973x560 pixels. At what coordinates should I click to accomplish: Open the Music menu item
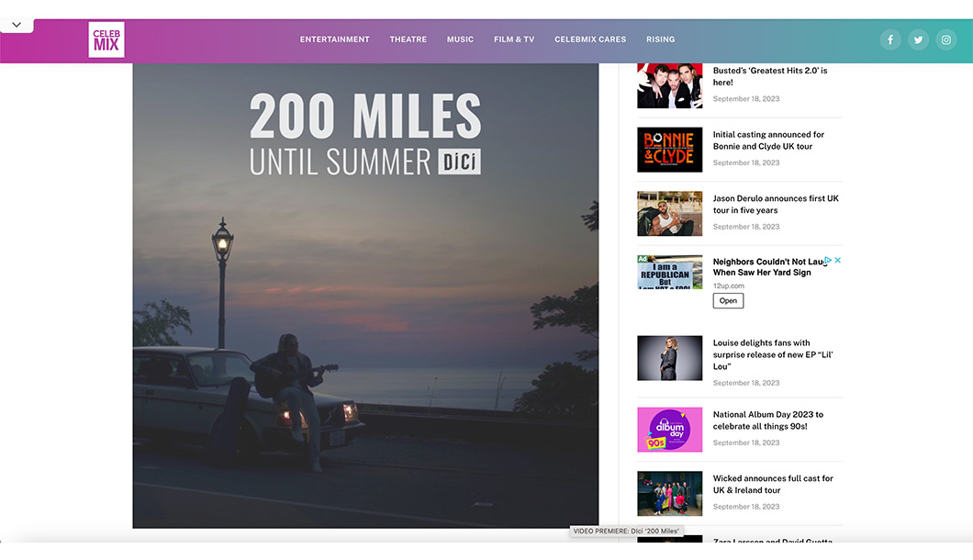pyautogui.click(x=460, y=39)
